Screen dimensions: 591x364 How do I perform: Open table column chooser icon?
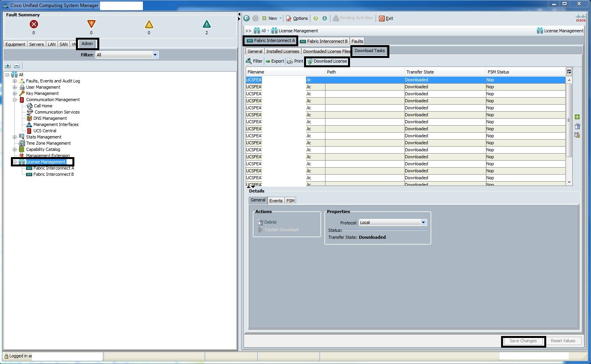coord(569,72)
